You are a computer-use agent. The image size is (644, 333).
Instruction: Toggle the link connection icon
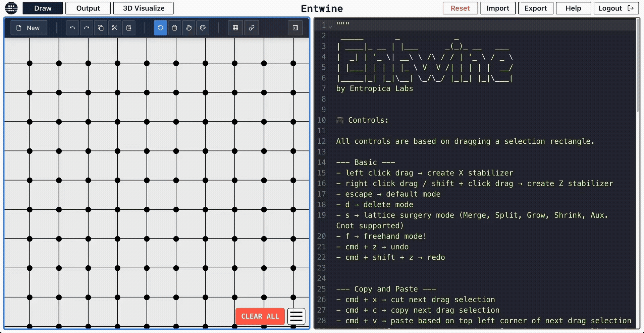[252, 28]
